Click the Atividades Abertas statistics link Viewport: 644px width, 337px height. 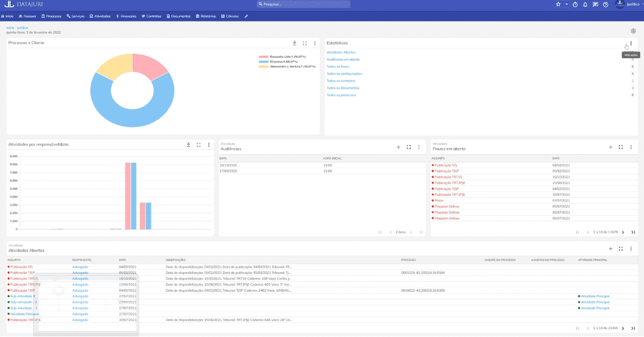[x=341, y=52]
